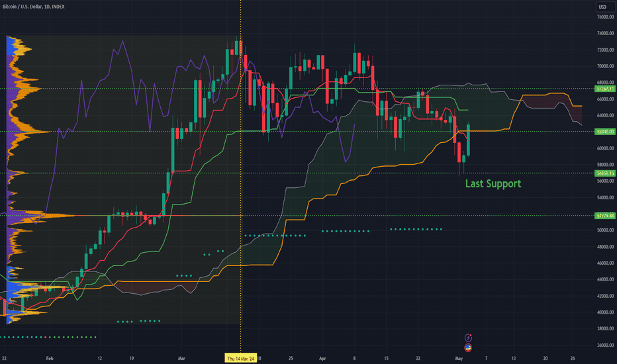Screen dimensions: 617x364
Task: Click the 51779.48 price level label
Action: click(605, 216)
